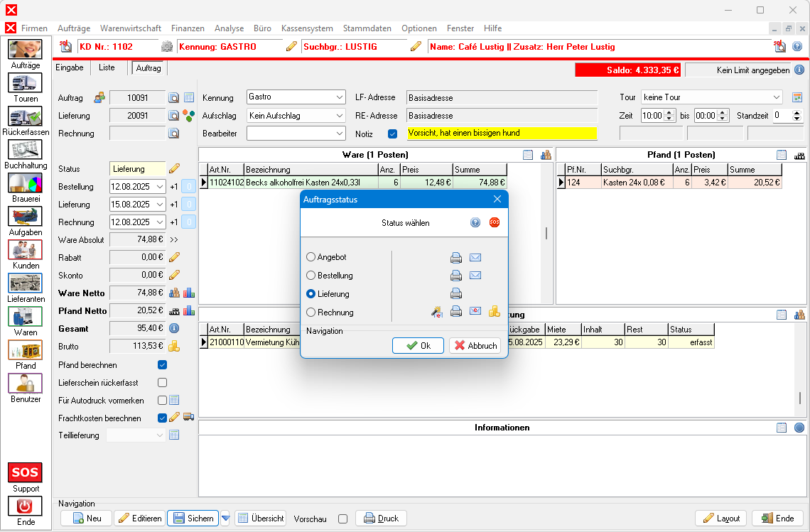Click the email icon in Bestellung row
Viewport: 810px width, 532px height.
click(x=475, y=276)
